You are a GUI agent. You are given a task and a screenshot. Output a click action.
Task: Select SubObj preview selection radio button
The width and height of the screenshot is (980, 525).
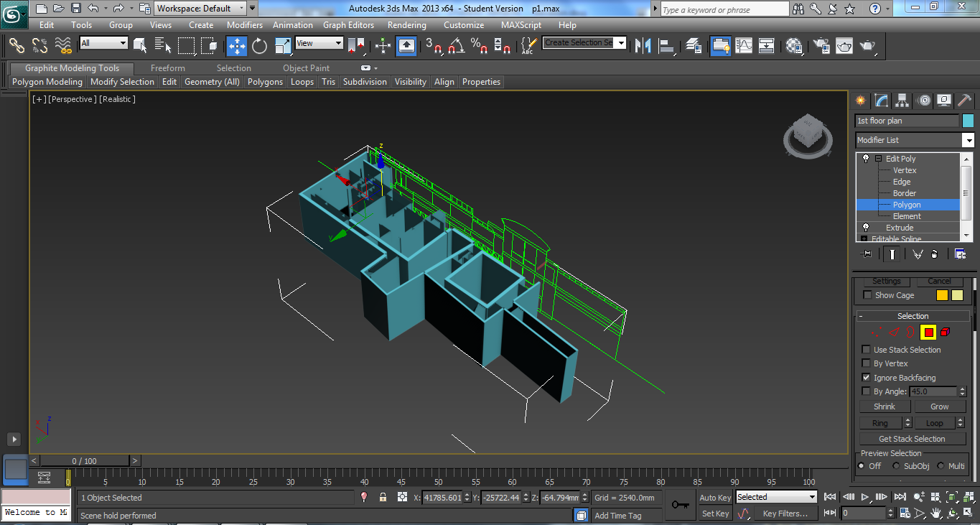coord(896,466)
